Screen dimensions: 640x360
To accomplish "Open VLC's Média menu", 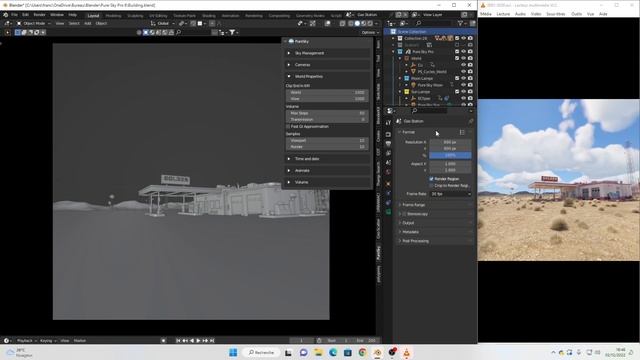I will click(x=485, y=14).
